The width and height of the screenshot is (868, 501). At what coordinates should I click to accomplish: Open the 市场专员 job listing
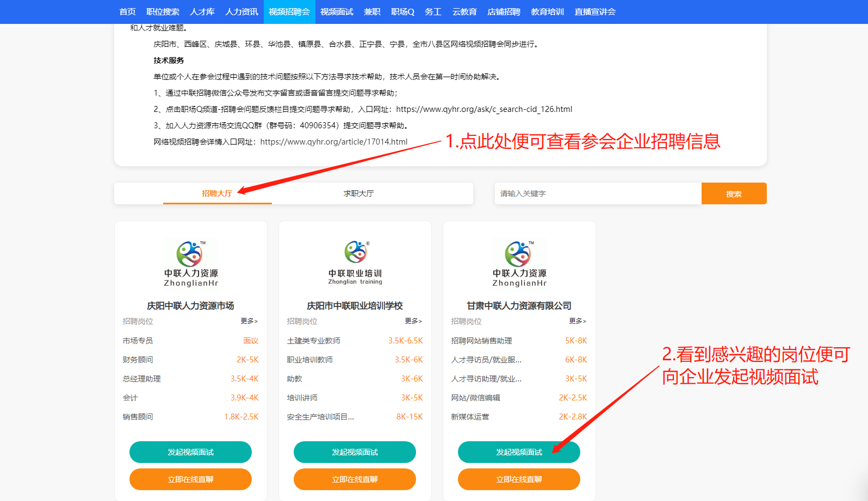click(x=138, y=341)
